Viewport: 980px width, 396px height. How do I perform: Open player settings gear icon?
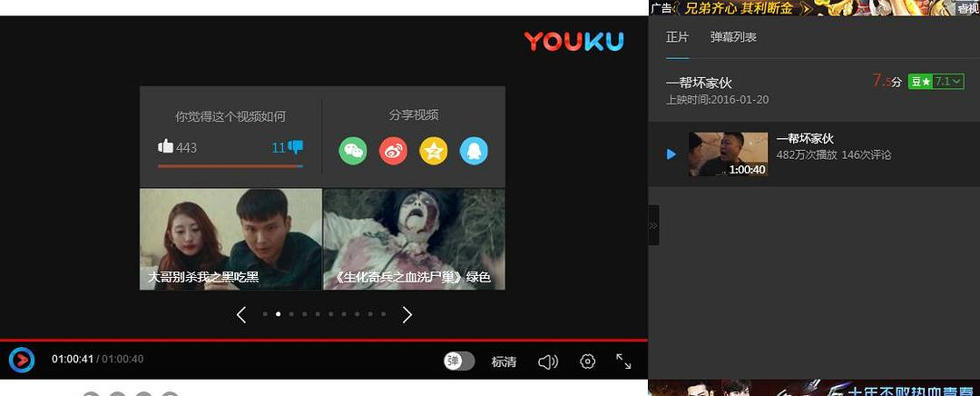tap(587, 361)
